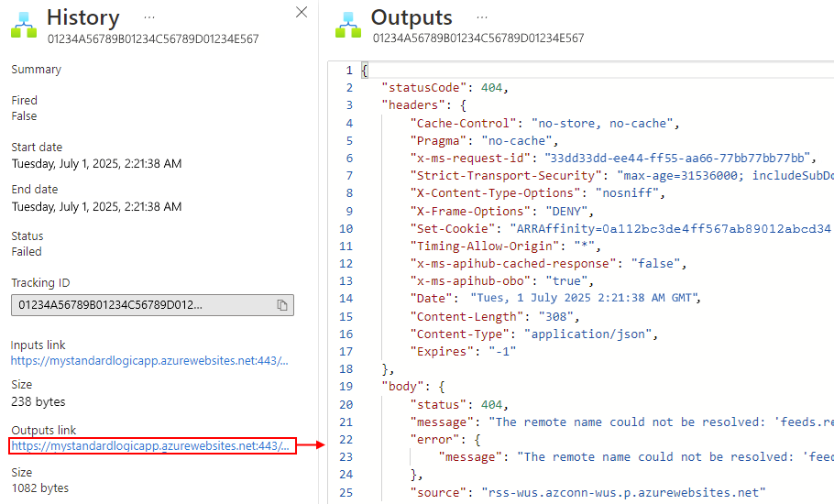
Task: Click the "X-Frame-Options" DENY line
Action: [501, 212]
